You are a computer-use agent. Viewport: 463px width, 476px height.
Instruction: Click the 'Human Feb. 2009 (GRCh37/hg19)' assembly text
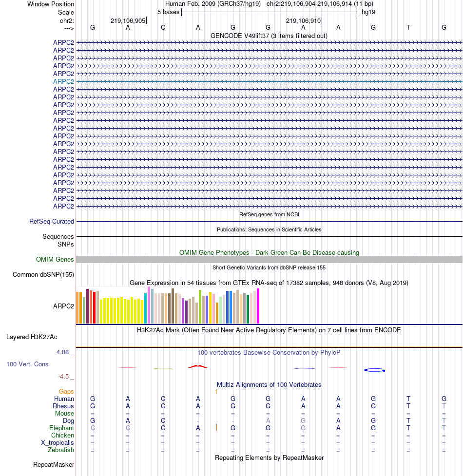(x=213, y=4)
